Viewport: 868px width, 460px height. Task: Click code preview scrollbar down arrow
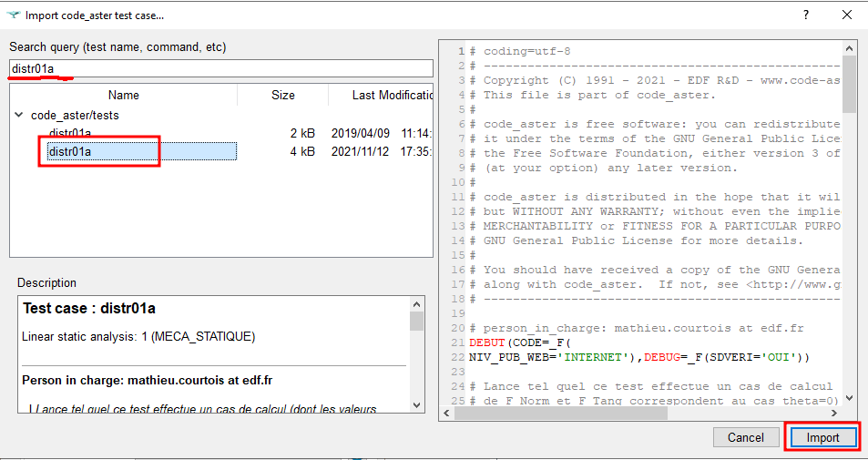849,398
